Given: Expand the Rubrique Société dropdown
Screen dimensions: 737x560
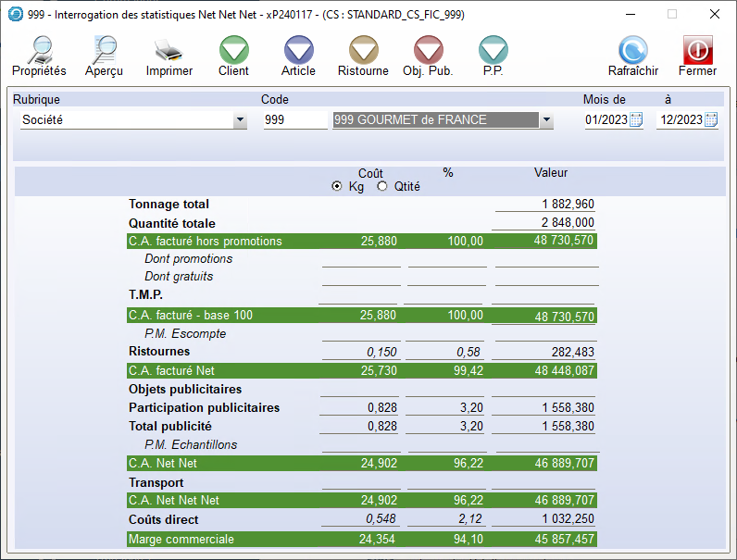Looking at the screenshot, I should coord(240,119).
